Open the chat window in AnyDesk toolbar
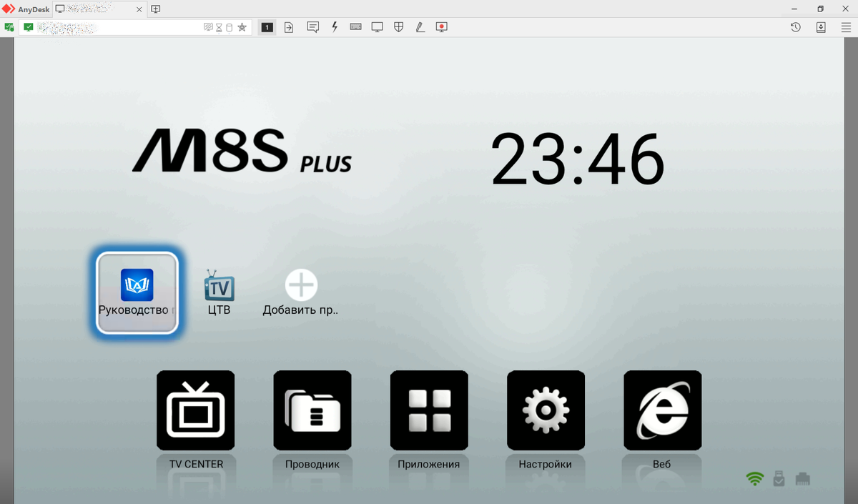This screenshot has height=504, width=858. click(312, 26)
